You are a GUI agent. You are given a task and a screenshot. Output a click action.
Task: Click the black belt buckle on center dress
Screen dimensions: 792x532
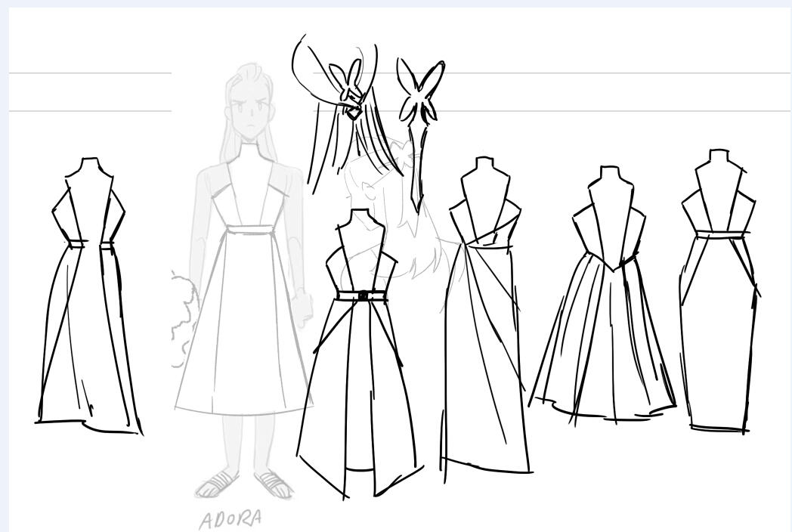pos(363,296)
